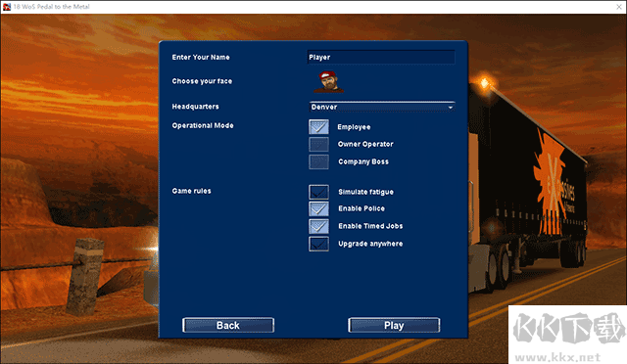627x364 pixels.
Task: Click the Company Boss label
Action: click(363, 161)
